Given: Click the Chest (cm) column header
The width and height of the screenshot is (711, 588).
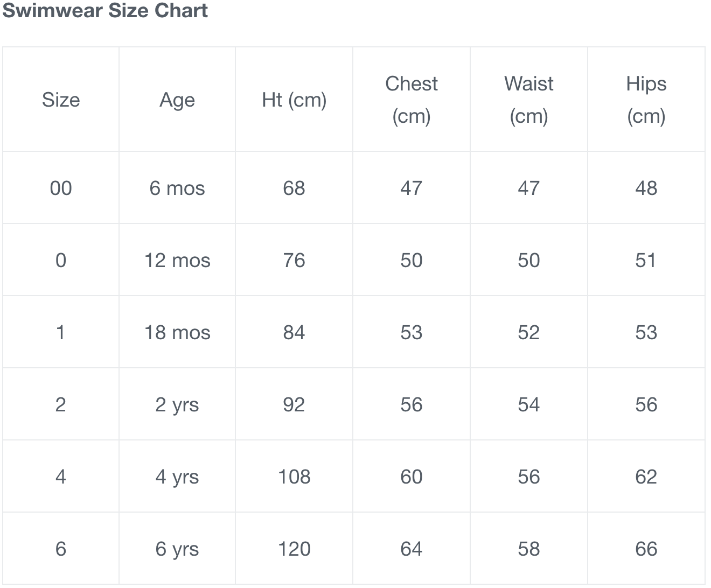Looking at the screenshot, I should click(x=412, y=100).
